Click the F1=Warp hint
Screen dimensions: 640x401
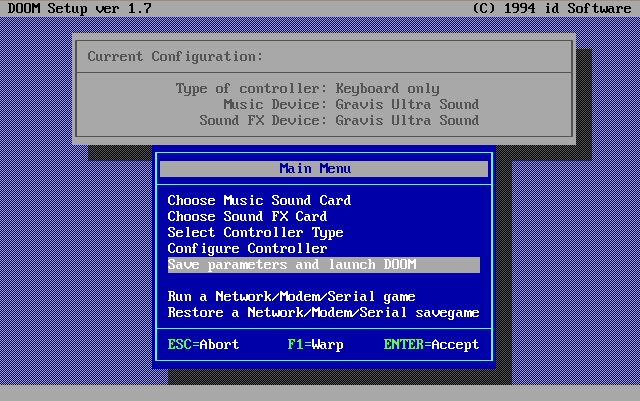point(315,345)
